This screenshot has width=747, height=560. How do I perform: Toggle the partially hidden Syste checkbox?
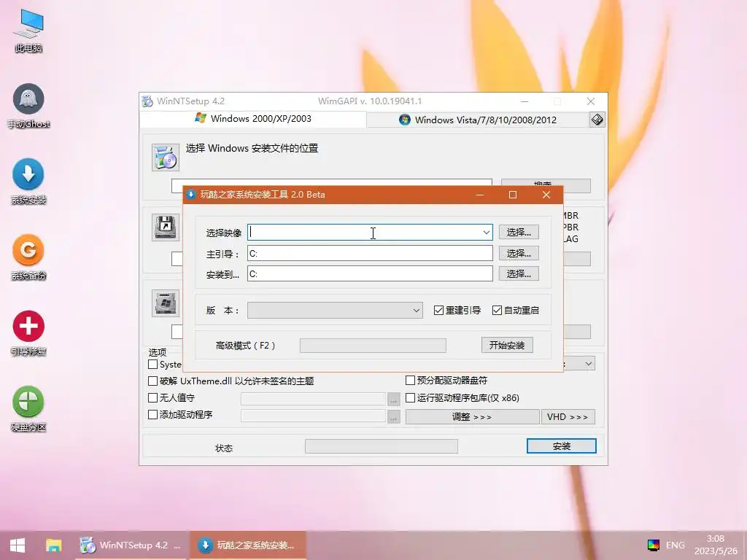[153, 365]
